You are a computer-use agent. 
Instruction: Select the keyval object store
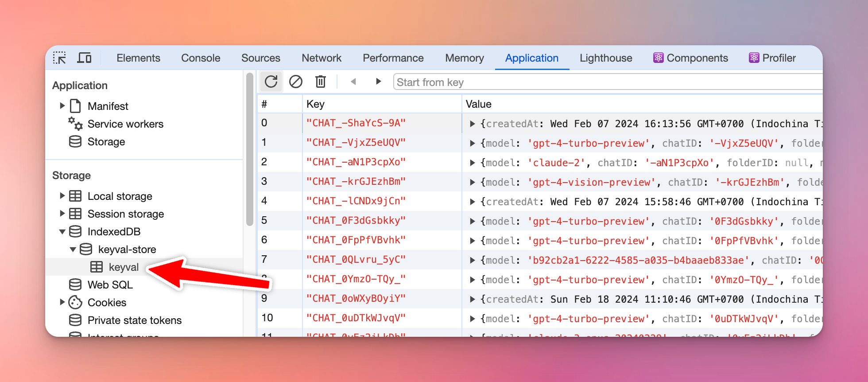click(x=124, y=267)
